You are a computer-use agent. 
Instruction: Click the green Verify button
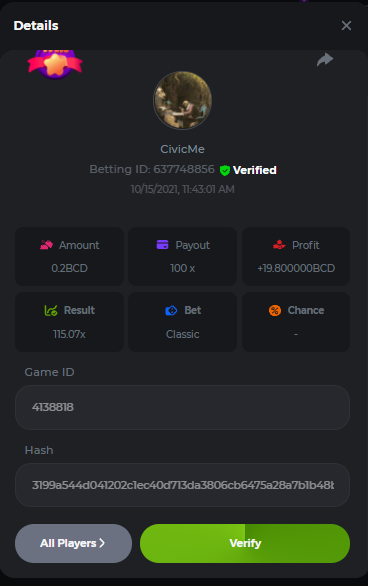click(x=245, y=543)
